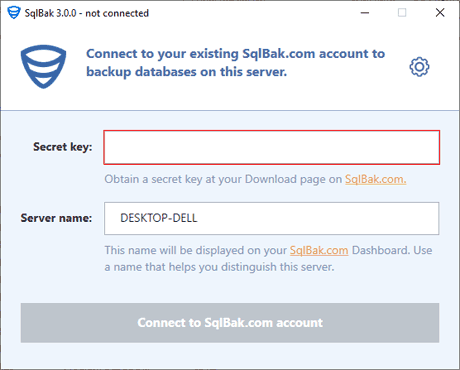460x370 pixels.
Task: Click the 'Server name:' label
Action: click(x=56, y=218)
